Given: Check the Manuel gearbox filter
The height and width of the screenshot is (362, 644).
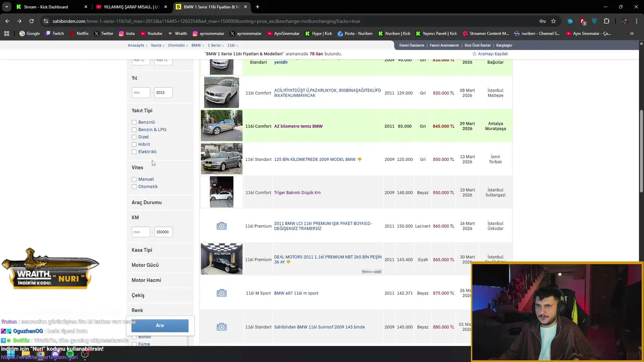Looking at the screenshot, I should pyautogui.click(x=134, y=179).
